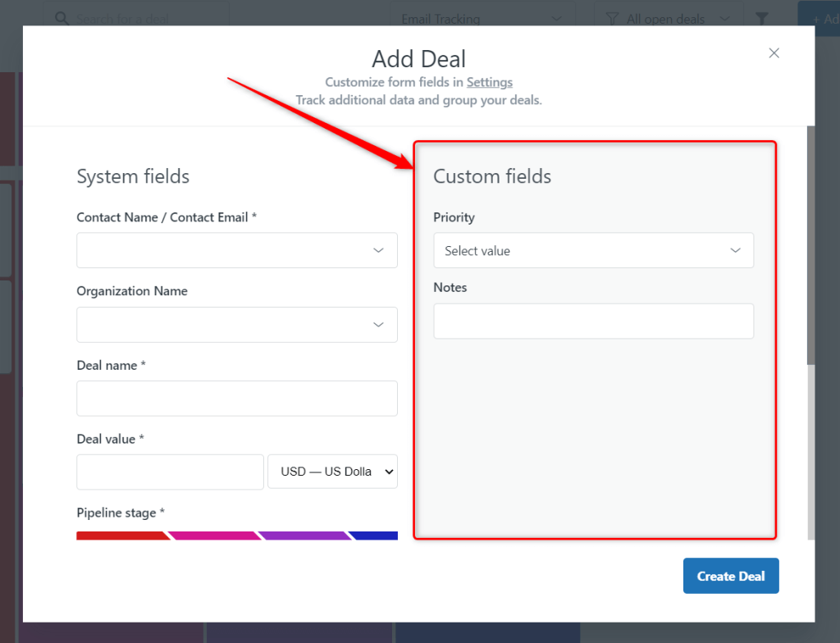Open the Contact Name / Contact Email dropdown
The image size is (840, 643).
236,250
